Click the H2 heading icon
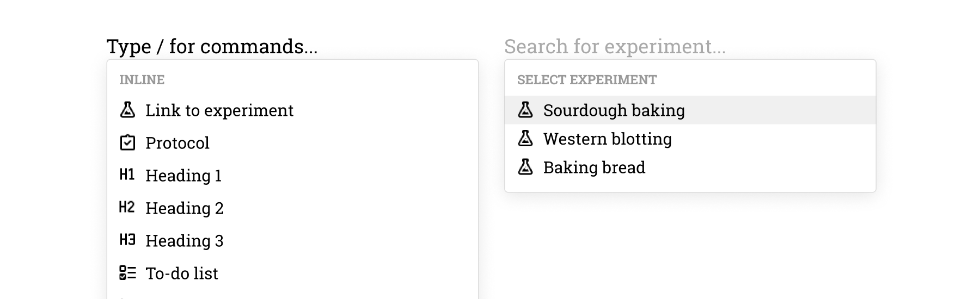980x299 pixels. [x=127, y=208]
